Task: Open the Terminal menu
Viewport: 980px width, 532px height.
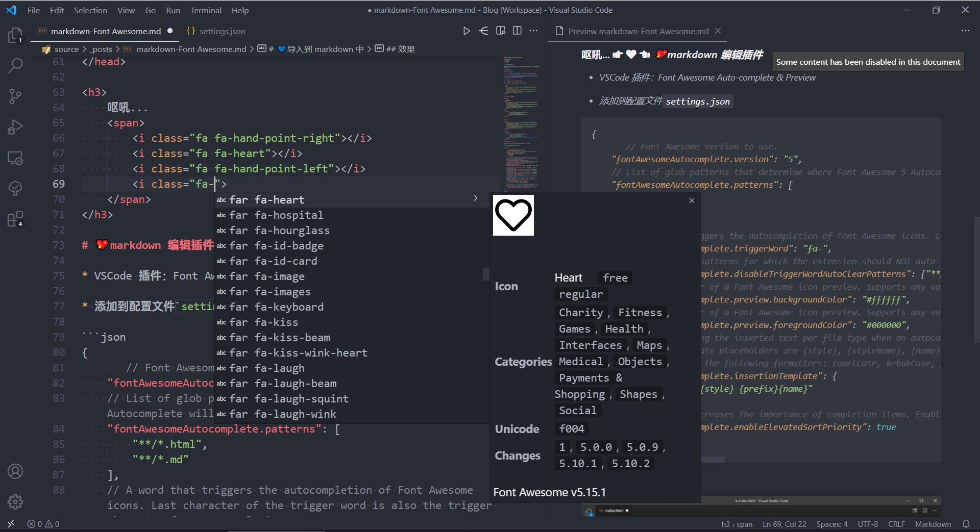Action: coord(206,10)
